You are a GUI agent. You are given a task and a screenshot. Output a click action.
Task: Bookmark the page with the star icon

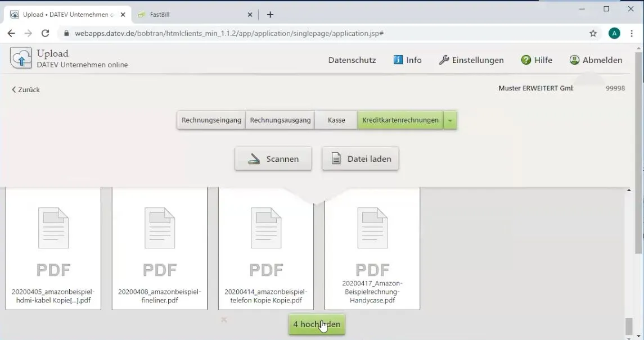tap(593, 33)
